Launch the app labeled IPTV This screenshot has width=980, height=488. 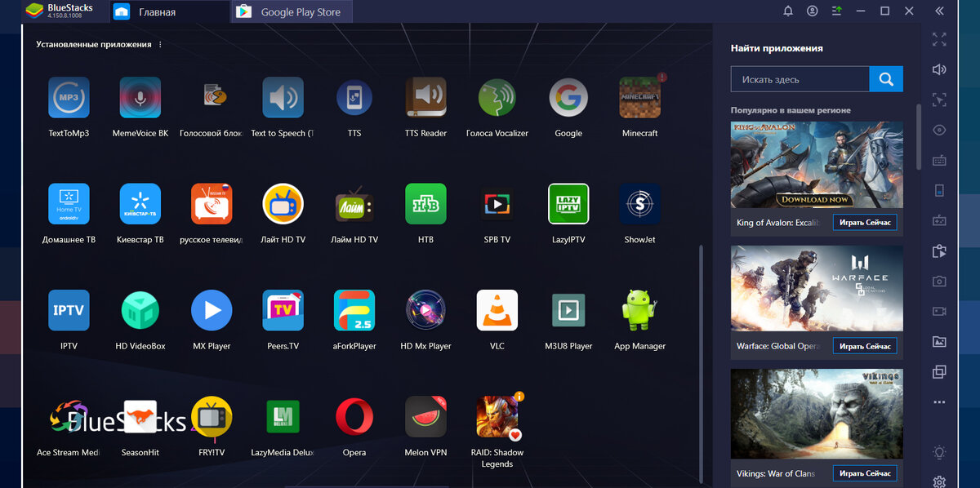69,310
